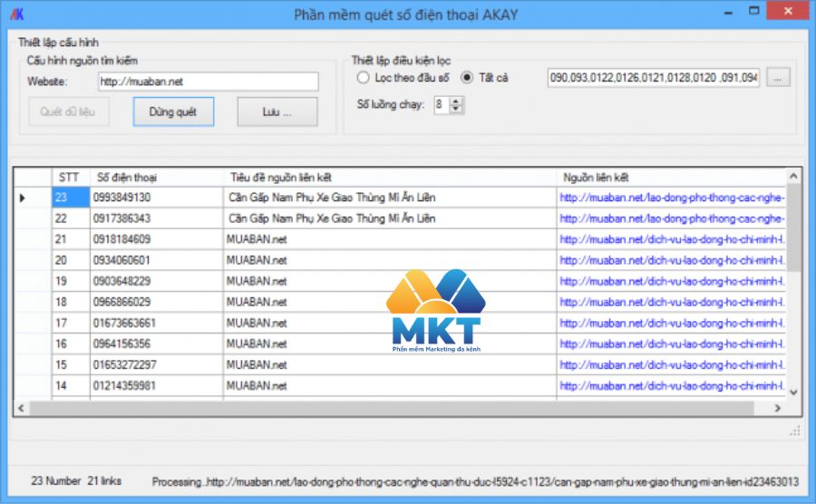Select phone number 01214359981
This screenshot has height=504, width=816.
[x=157, y=385]
